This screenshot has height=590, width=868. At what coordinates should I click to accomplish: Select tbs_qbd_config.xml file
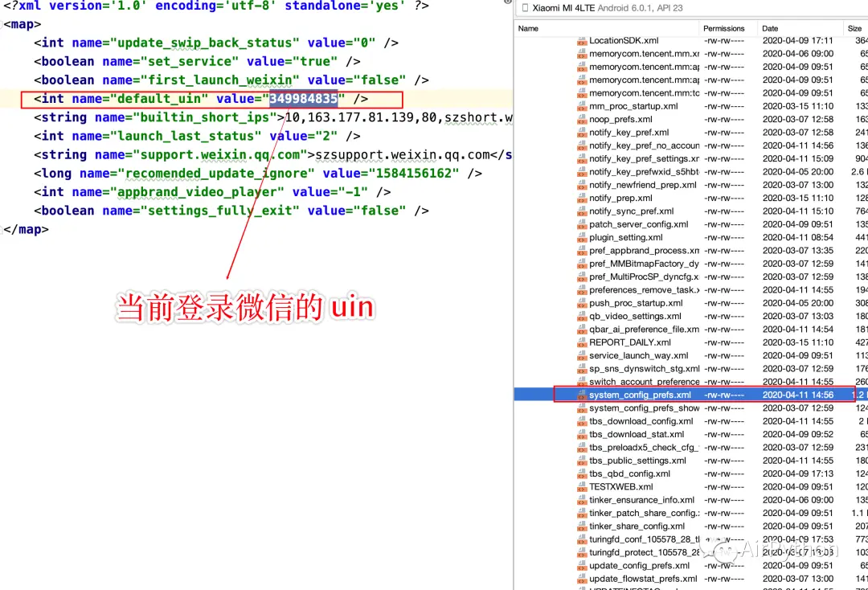click(x=629, y=473)
